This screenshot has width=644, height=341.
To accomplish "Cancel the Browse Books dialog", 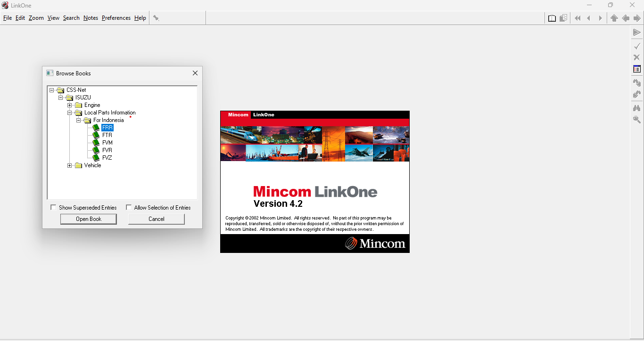I will pos(157,219).
